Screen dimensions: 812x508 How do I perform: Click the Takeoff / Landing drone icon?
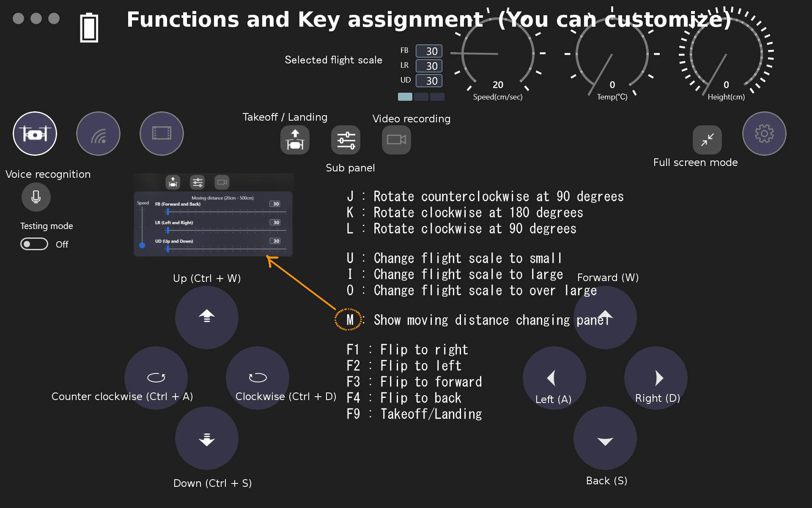coord(295,140)
